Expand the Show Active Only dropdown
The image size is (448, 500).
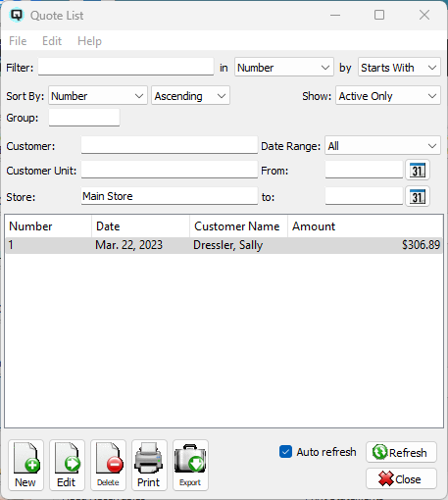tap(388, 96)
